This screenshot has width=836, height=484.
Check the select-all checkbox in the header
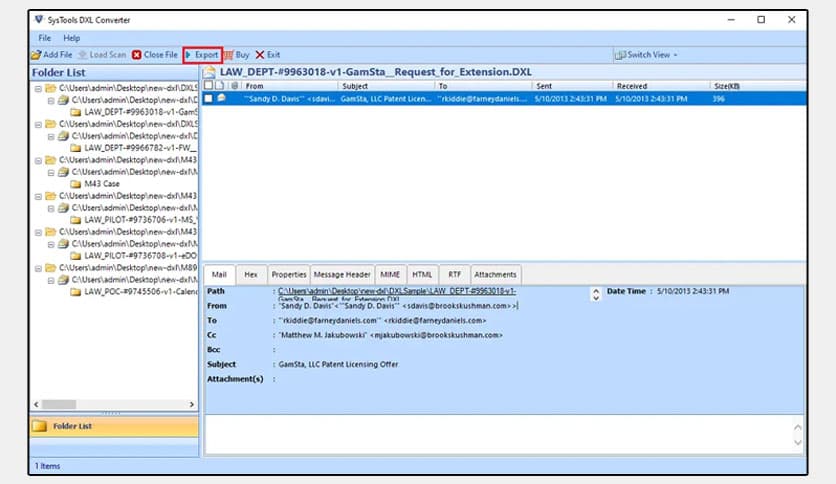[x=208, y=85]
